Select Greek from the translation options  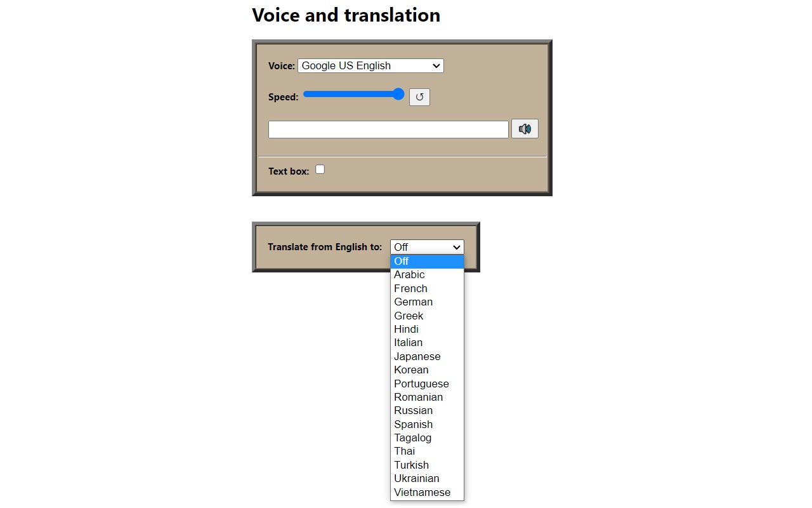[409, 316]
